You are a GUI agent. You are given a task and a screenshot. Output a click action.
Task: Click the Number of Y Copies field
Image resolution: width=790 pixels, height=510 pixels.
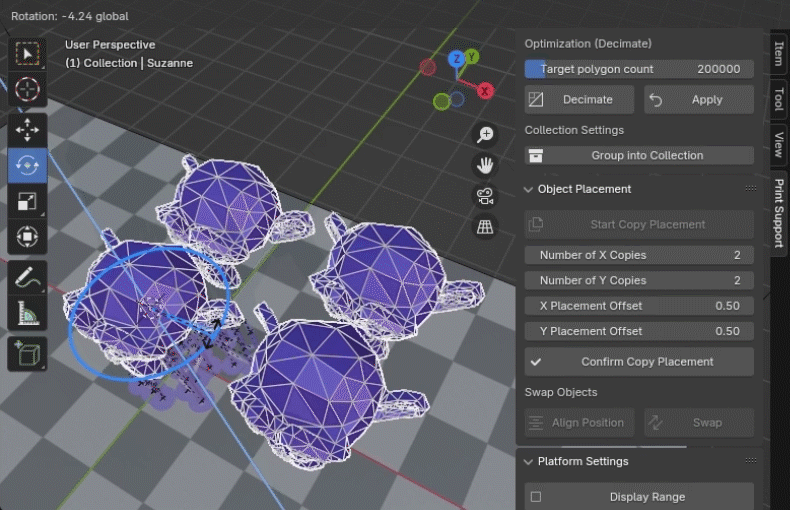point(639,280)
